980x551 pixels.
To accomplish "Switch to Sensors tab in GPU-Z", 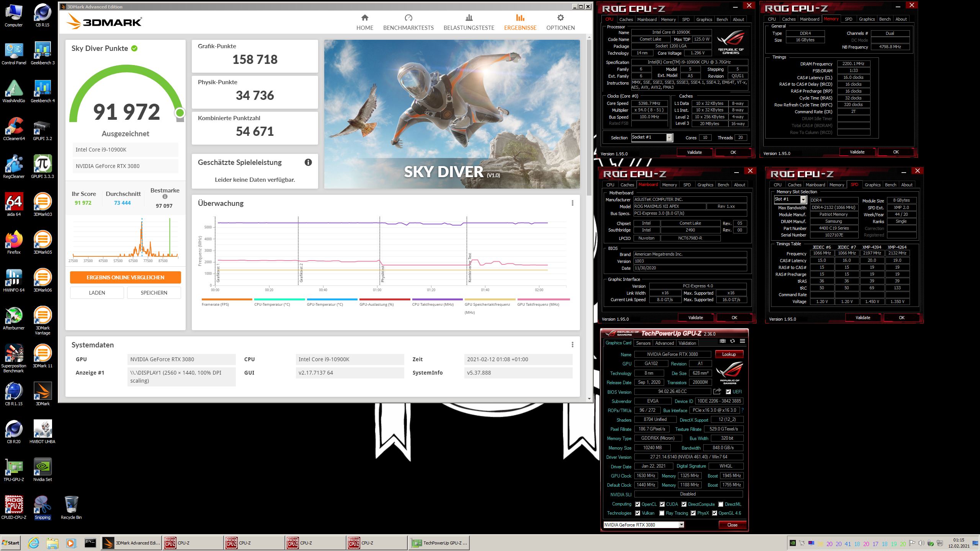I will (643, 343).
